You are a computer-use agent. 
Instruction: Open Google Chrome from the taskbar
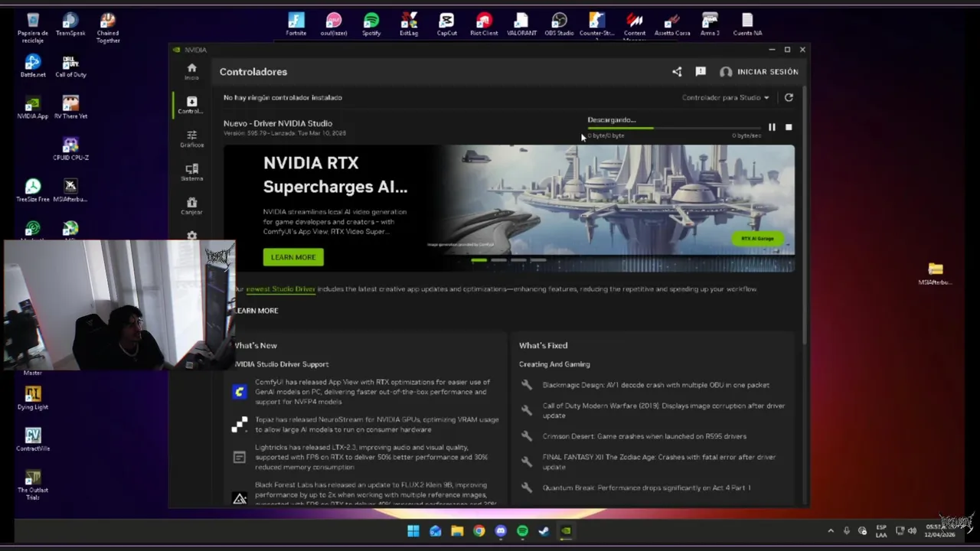479,531
